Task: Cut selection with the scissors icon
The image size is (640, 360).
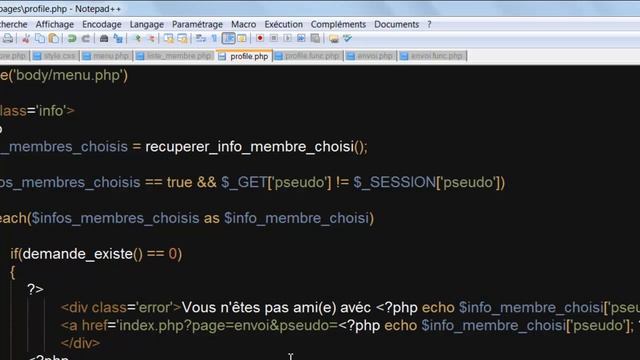Action: 26,38
